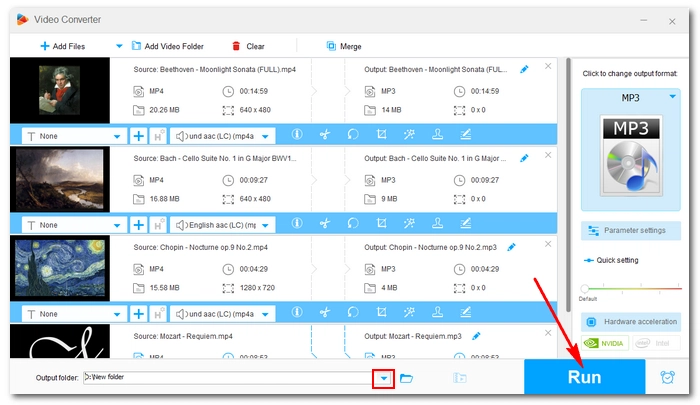Open effects wand for Chopin video
This screenshot has width=700, height=405.
pos(409,312)
